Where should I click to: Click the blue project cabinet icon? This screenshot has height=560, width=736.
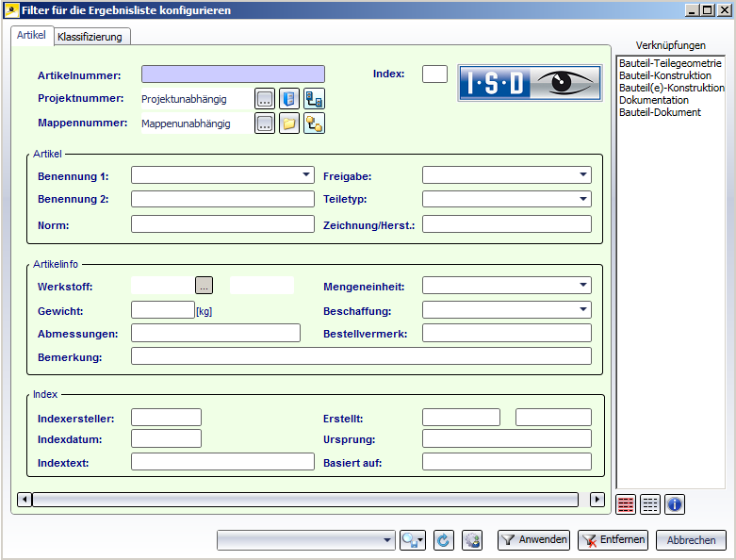[x=289, y=98]
